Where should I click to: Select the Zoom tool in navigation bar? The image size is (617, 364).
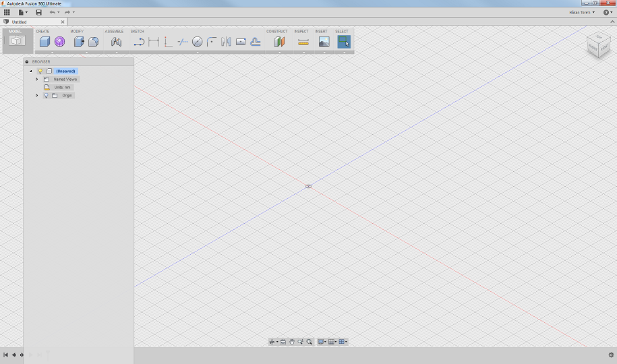pos(300,342)
